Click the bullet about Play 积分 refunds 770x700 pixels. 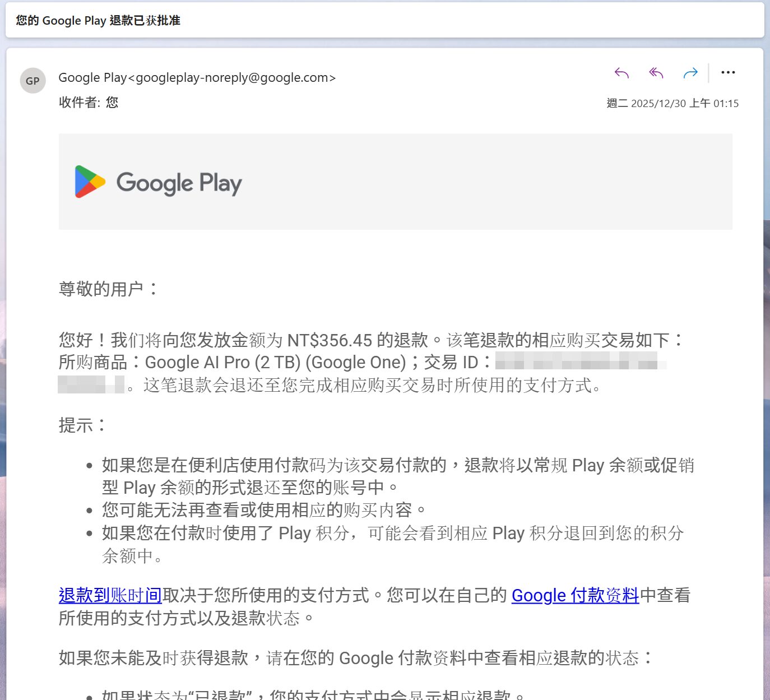392,544
